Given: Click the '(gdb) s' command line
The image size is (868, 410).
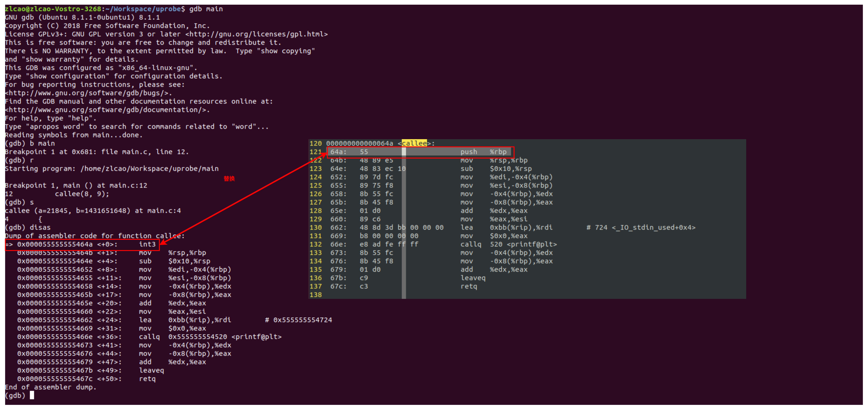Looking at the screenshot, I should pos(19,202).
